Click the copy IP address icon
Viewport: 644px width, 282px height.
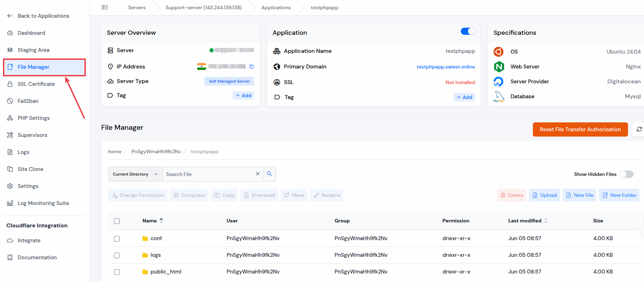[x=251, y=66]
